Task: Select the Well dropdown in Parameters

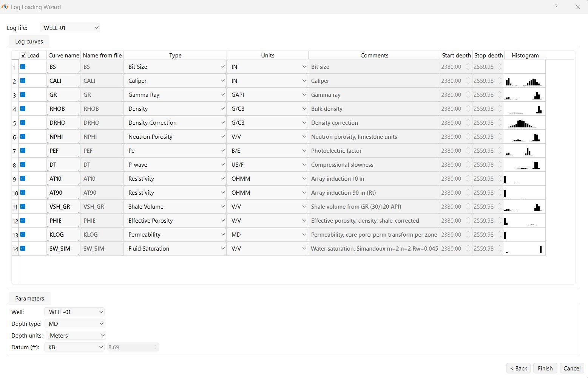Action: tap(74, 312)
